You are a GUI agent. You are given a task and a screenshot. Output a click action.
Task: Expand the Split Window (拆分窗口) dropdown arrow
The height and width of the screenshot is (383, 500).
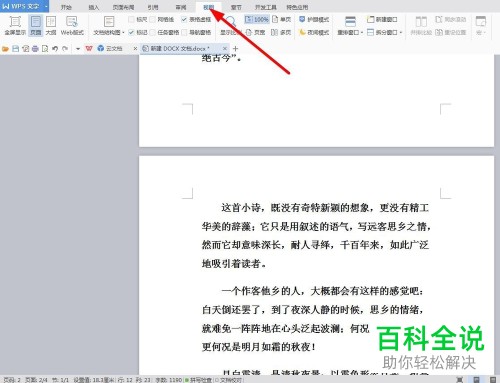401,32
